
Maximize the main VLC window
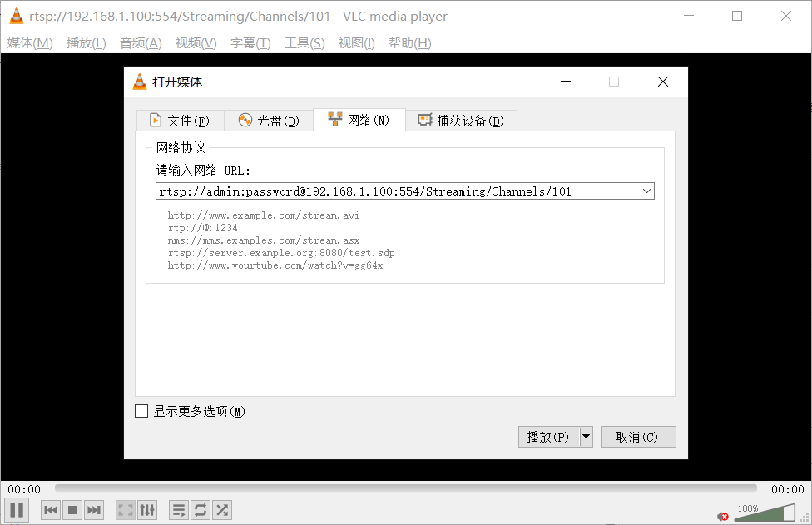737,16
